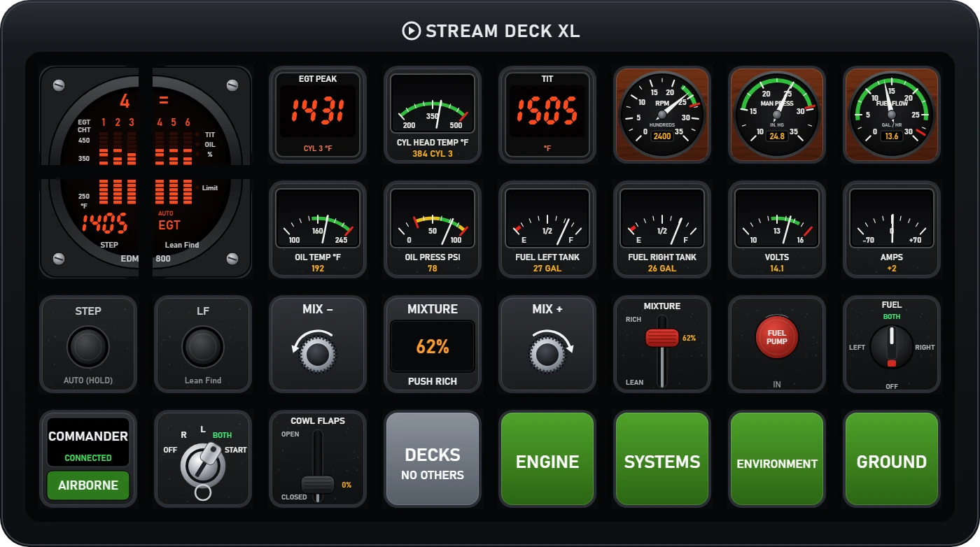This screenshot has width=980, height=547.
Task: Open the ENVIRONMENT deck
Action: coord(777,459)
